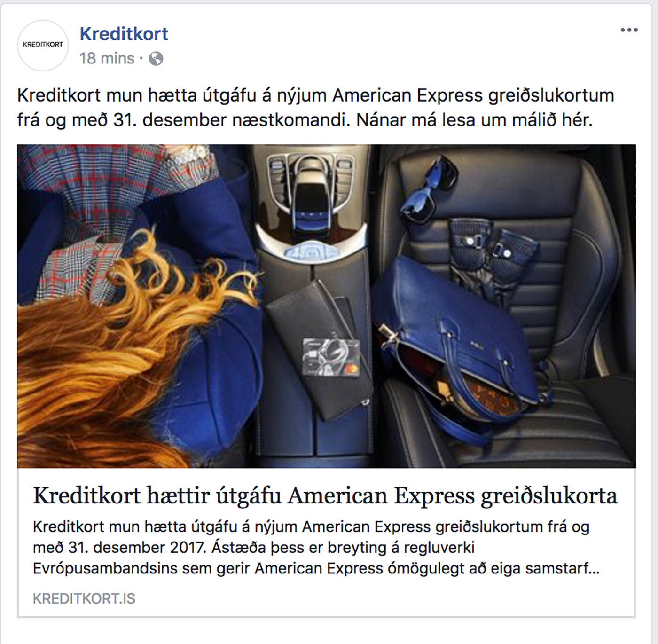Click headline Kreditkort hættir útgáfu American Express

point(325,495)
